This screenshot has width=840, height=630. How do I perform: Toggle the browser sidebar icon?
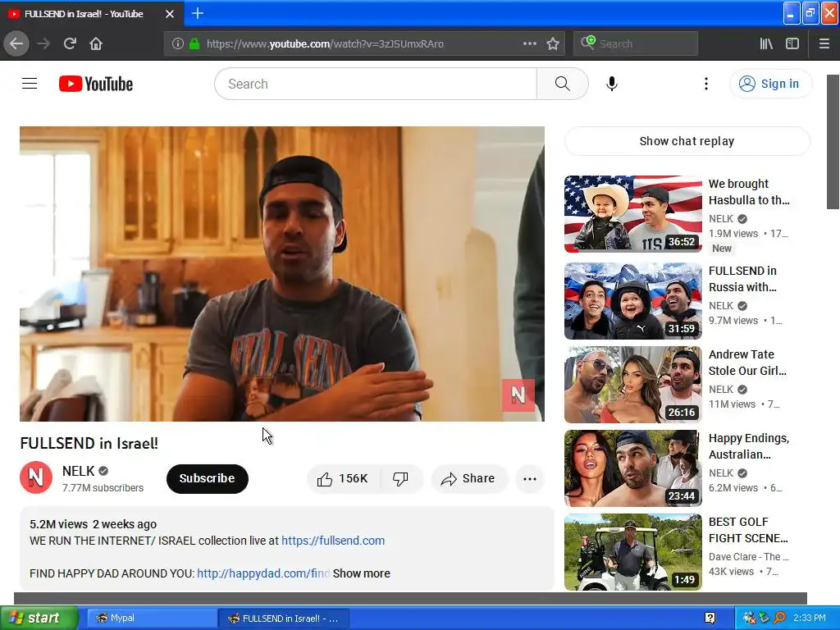(792, 43)
